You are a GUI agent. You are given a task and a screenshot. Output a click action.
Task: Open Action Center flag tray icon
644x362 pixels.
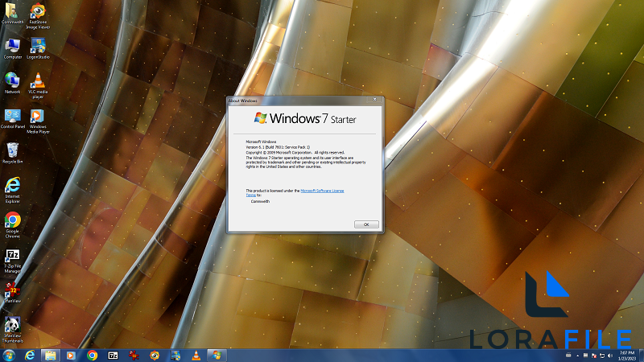593,356
